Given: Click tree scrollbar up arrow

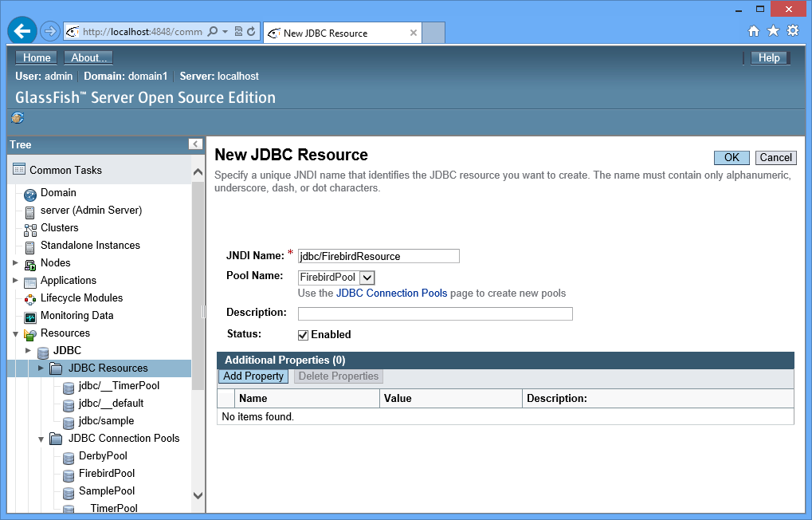Looking at the screenshot, I should [x=198, y=171].
